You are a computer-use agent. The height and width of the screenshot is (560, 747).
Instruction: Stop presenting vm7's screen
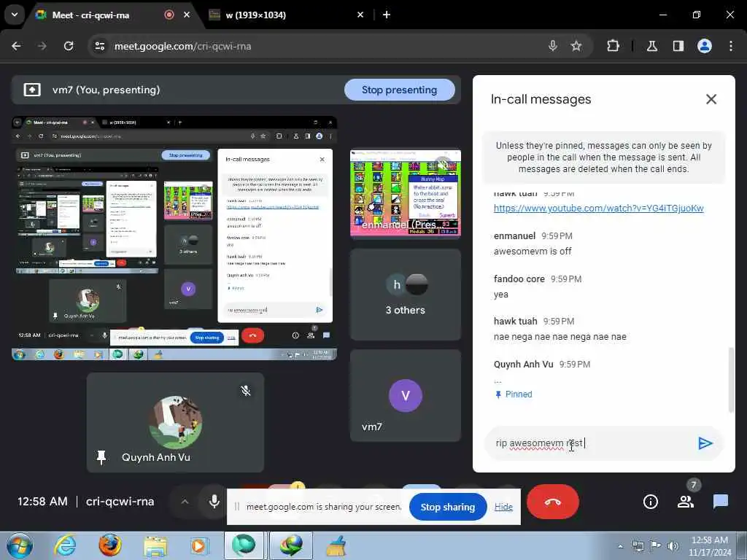(x=399, y=90)
